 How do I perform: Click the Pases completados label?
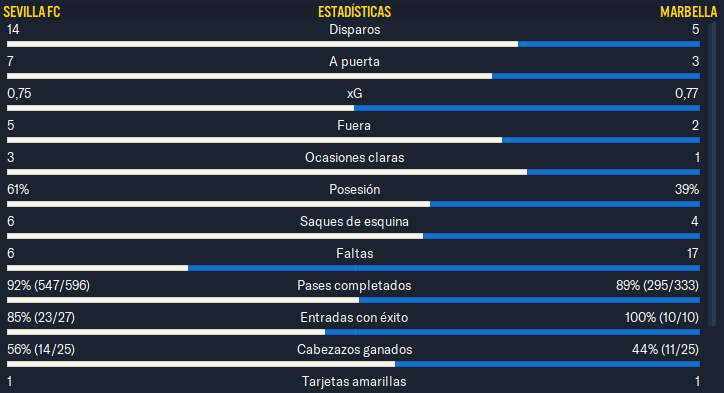(354, 285)
